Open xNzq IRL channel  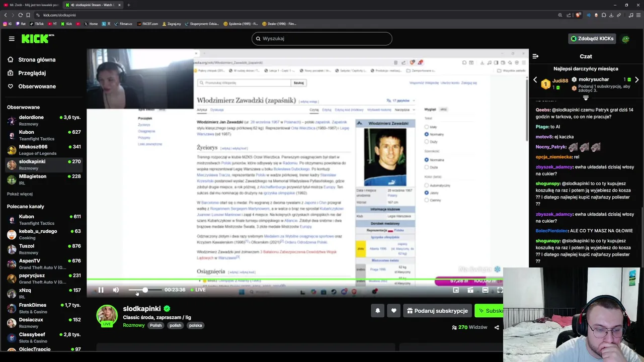click(x=44, y=293)
